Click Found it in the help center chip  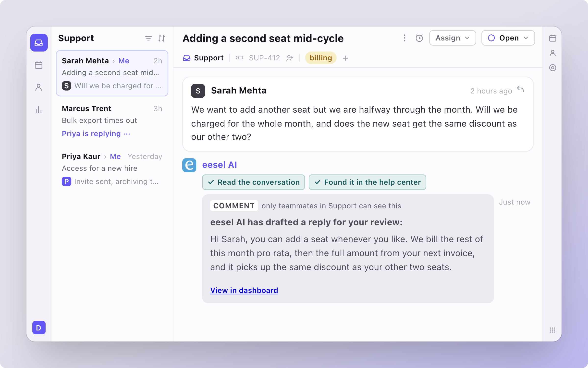tap(367, 182)
